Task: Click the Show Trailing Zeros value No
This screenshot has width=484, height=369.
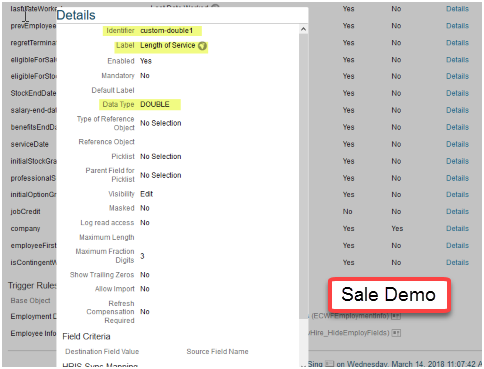Action: click(145, 275)
